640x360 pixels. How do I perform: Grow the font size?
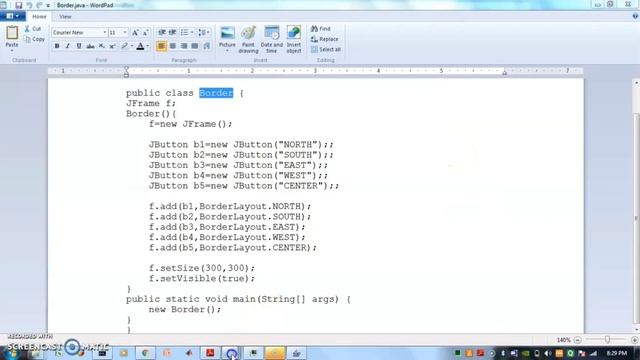(136, 32)
